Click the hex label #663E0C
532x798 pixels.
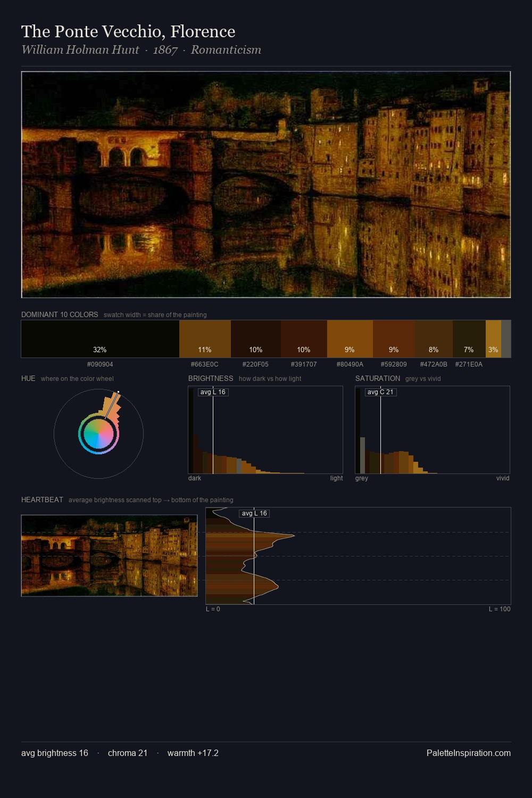205,364
